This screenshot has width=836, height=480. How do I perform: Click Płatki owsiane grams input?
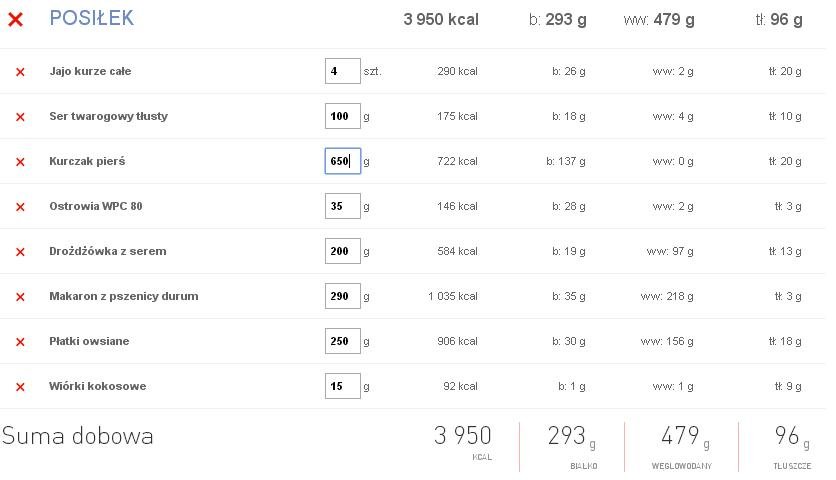[x=343, y=341]
